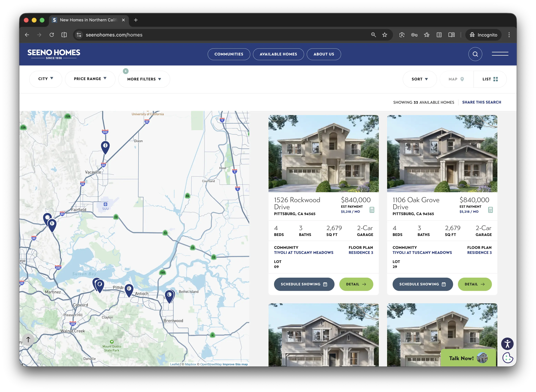Viewport: 536px width, 392px height.
Task: Click the accessibility widget icon
Action: click(507, 344)
